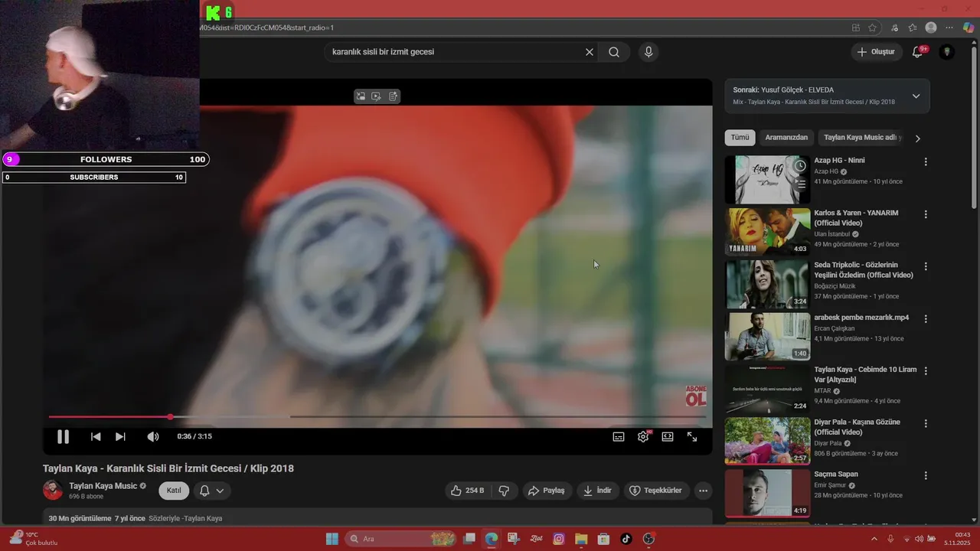Open YouTube account avatar menu
Screen dimensions: 980x551
(947, 52)
